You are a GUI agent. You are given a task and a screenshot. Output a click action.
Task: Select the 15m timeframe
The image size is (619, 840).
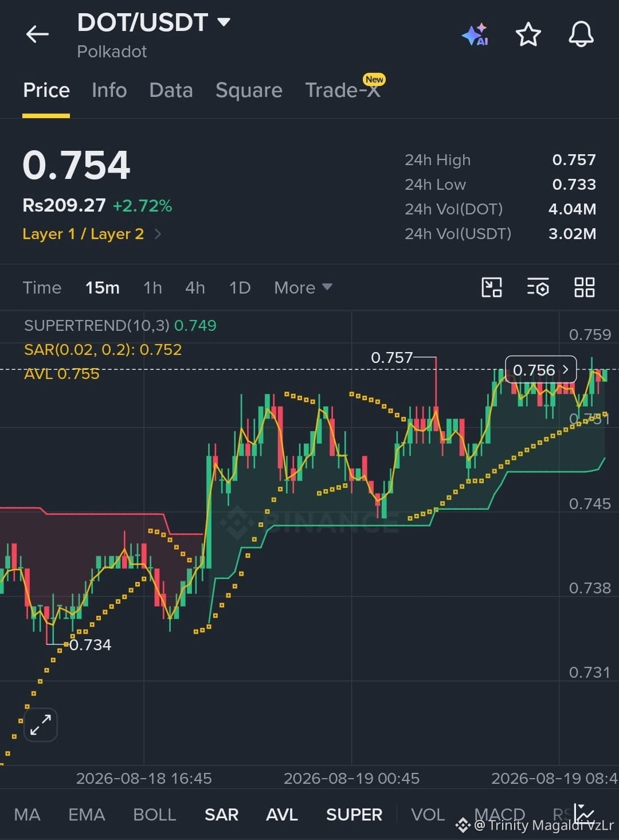click(x=103, y=287)
